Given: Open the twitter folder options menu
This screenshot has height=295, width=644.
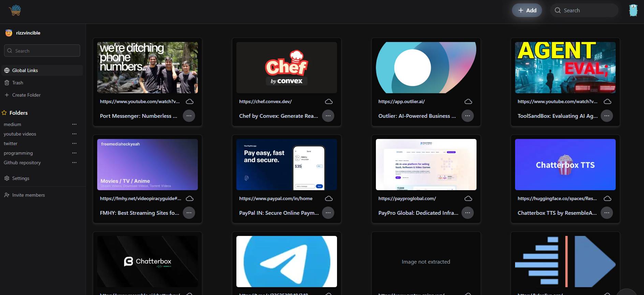Looking at the screenshot, I should pyautogui.click(x=74, y=143).
